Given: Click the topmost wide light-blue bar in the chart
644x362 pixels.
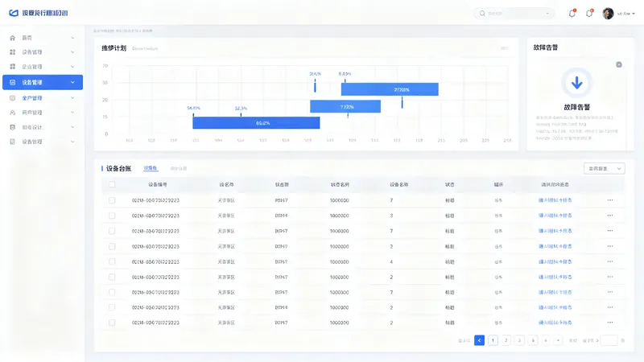Looking at the screenshot, I should (x=390, y=89).
